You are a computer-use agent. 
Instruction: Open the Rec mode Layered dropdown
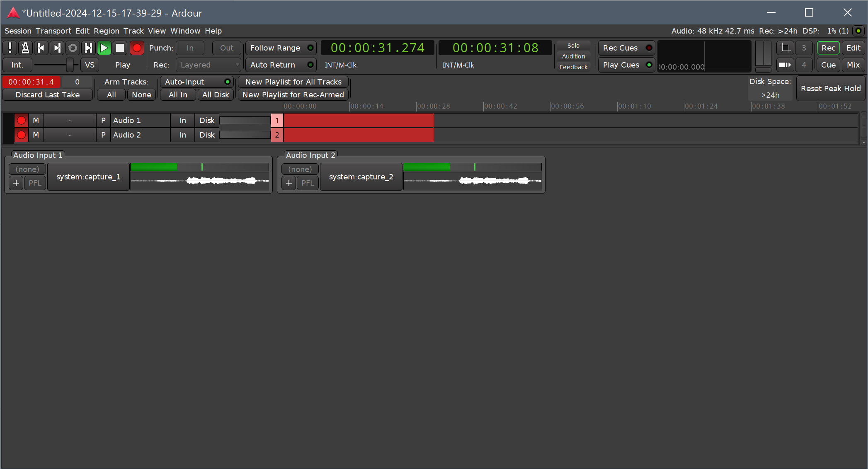point(209,65)
